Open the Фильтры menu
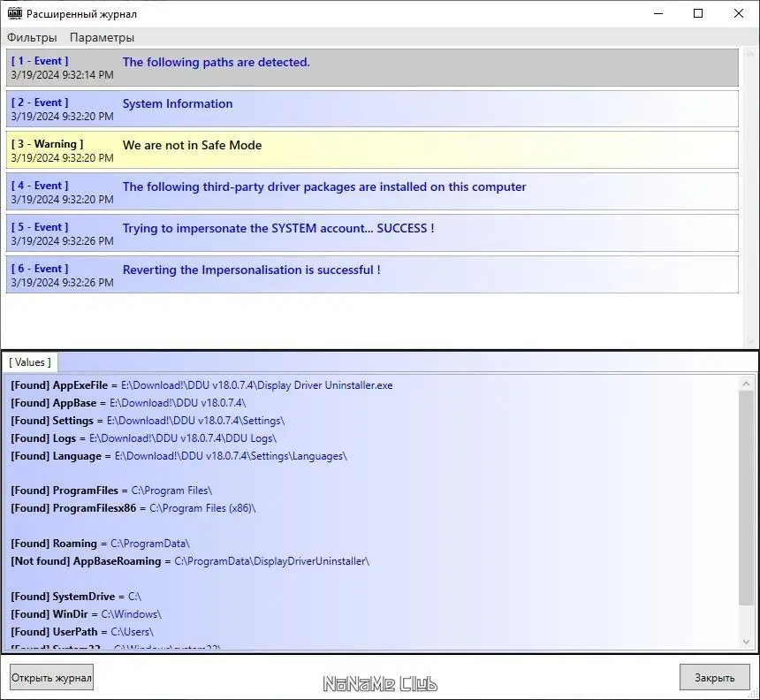760x700 pixels. (x=32, y=37)
